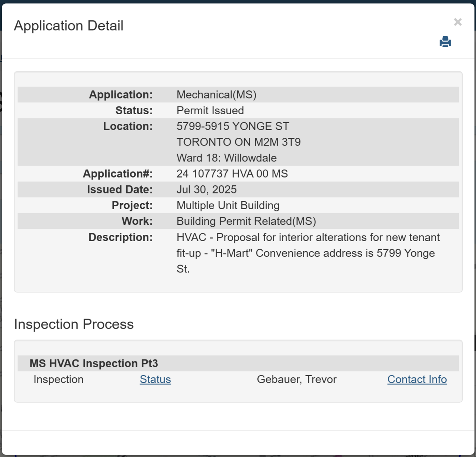Viewport: 476px width, 457px height.
Task: Click the Permit Issued status value
Action: coord(210,111)
